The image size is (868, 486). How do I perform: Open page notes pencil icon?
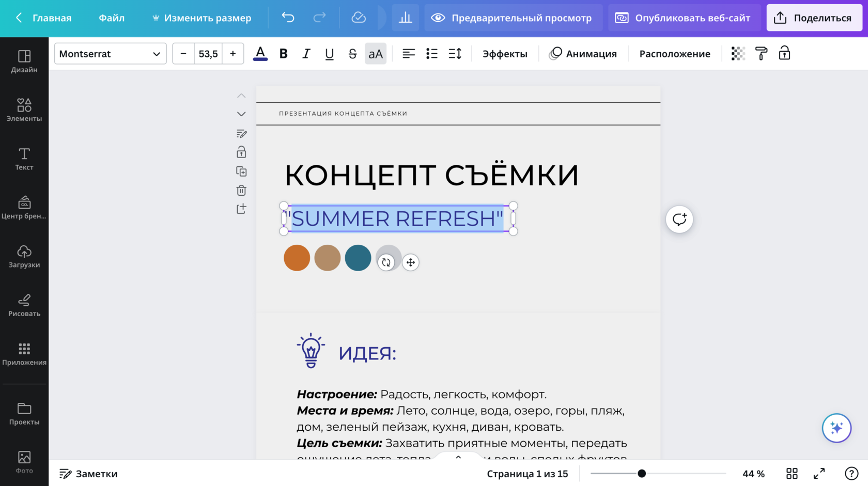241,134
